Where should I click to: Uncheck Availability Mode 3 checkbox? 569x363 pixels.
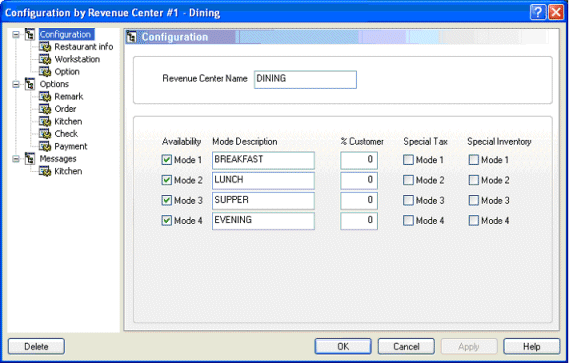167,200
